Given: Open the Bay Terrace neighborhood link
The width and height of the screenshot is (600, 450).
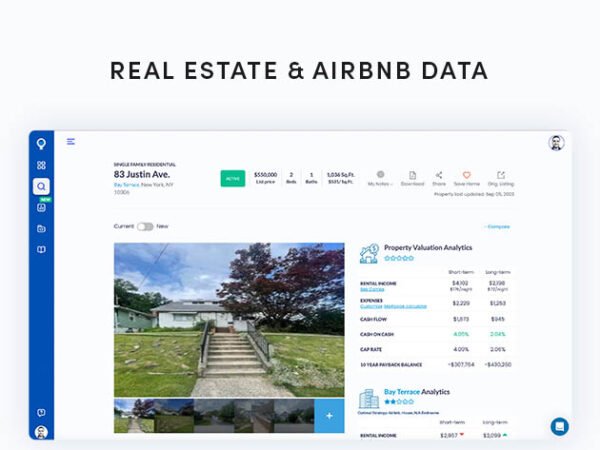Looking at the screenshot, I should pyautogui.click(x=126, y=185).
